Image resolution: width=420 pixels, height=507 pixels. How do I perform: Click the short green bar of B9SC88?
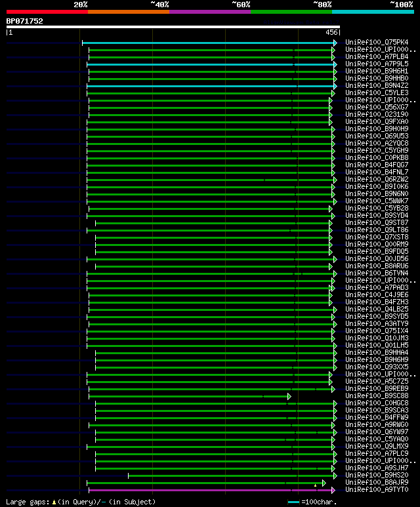point(188,396)
